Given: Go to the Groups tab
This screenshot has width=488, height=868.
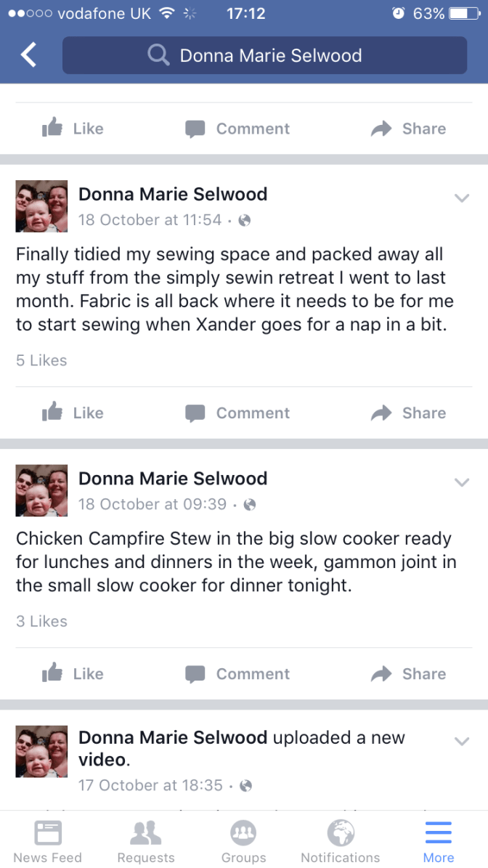Looking at the screenshot, I should 244,841.
